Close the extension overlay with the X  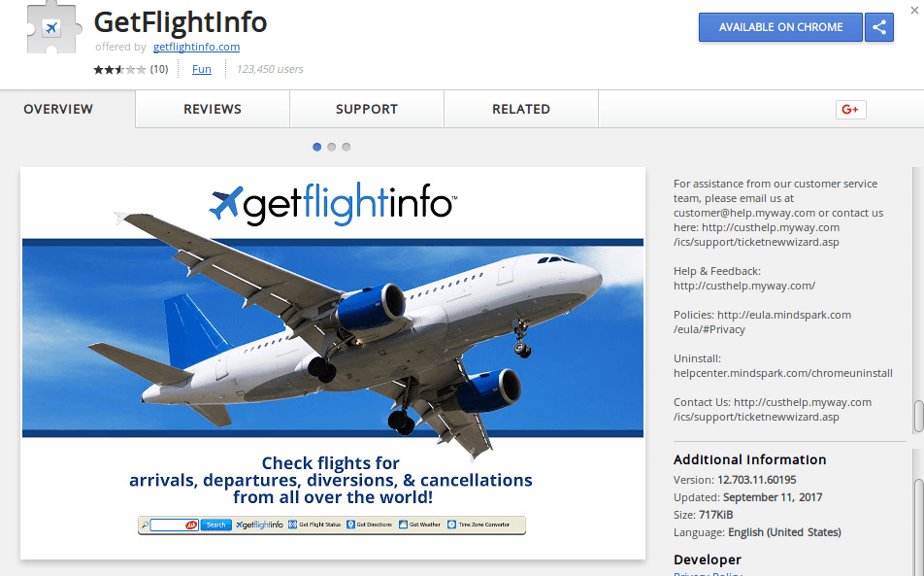(x=914, y=10)
